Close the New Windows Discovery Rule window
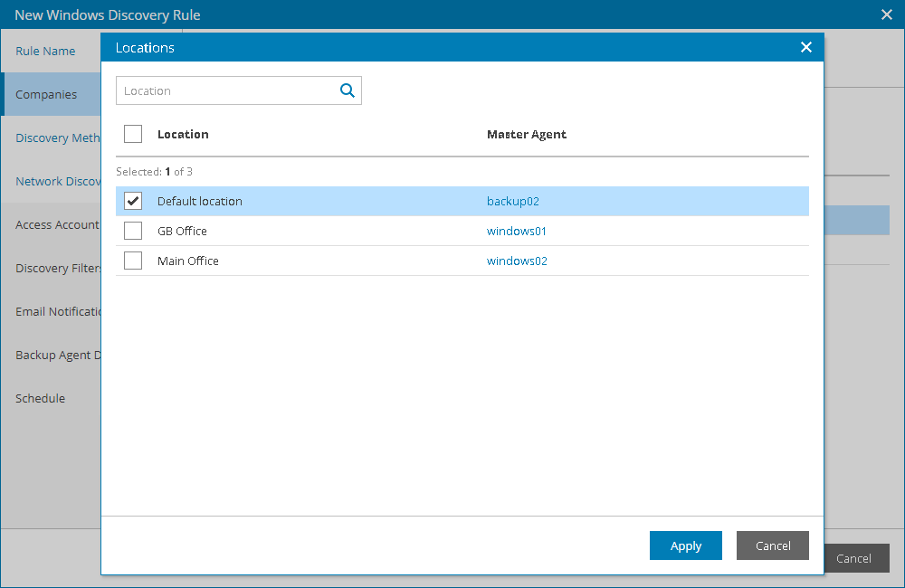 tap(886, 14)
